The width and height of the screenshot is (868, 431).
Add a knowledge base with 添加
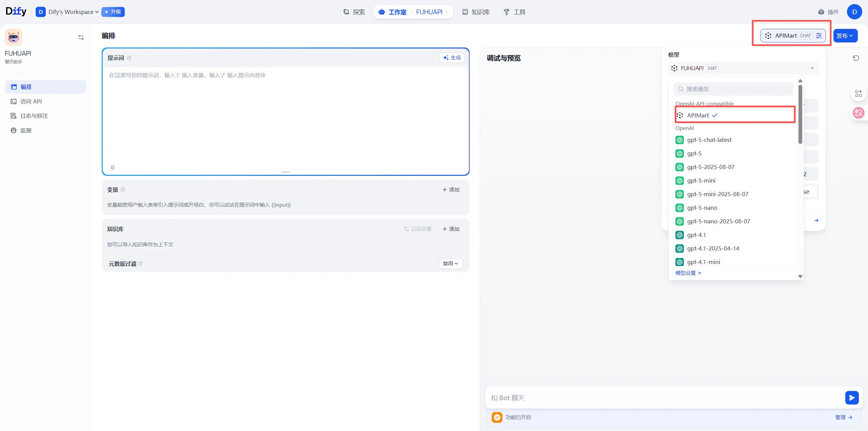451,229
